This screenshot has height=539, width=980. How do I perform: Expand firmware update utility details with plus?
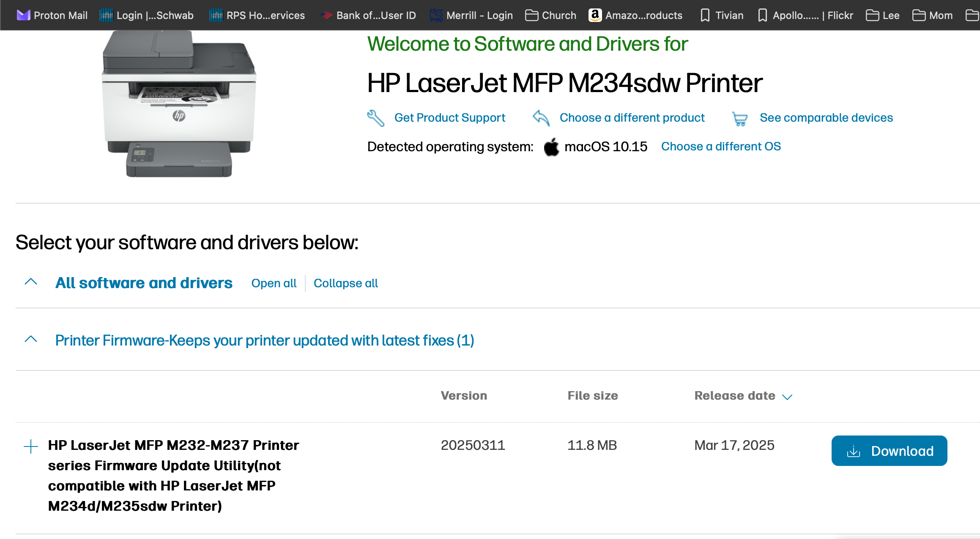point(31,446)
